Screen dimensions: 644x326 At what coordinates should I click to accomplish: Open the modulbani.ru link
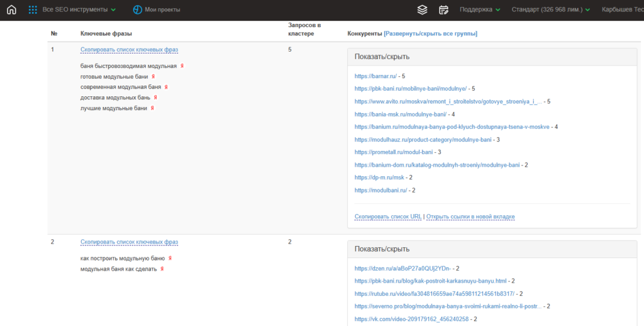[x=380, y=190]
